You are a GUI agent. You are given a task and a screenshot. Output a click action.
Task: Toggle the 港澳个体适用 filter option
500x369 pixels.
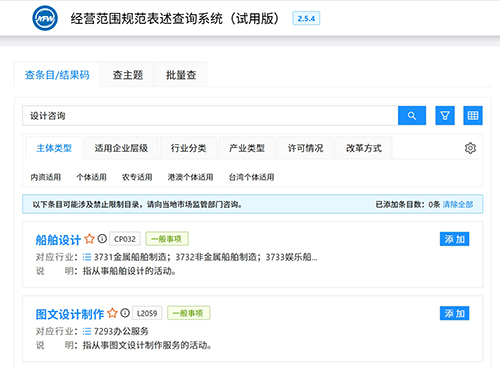pos(190,177)
